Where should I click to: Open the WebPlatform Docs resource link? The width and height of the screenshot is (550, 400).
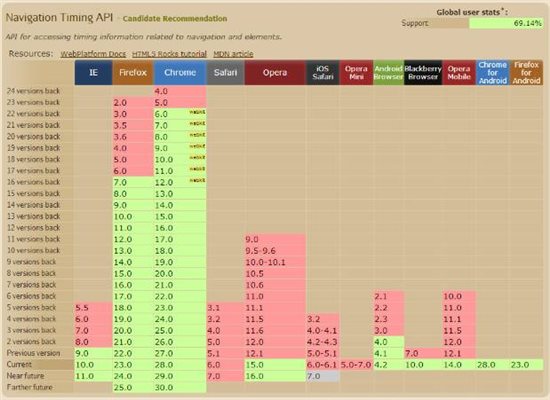(x=93, y=54)
